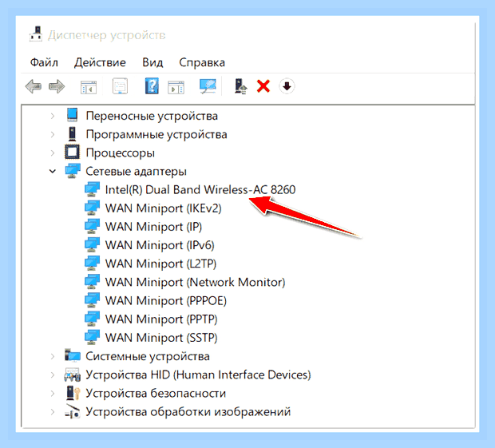Select WAN Miniport (SSTP) entry
This screenshot has height=448, width=495.
[161, 338]
